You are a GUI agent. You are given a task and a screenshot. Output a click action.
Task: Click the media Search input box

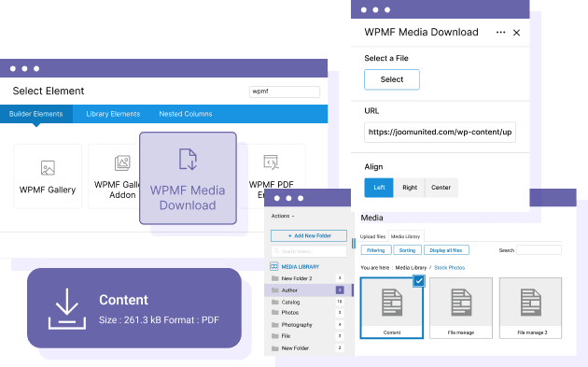coord(539,250)
